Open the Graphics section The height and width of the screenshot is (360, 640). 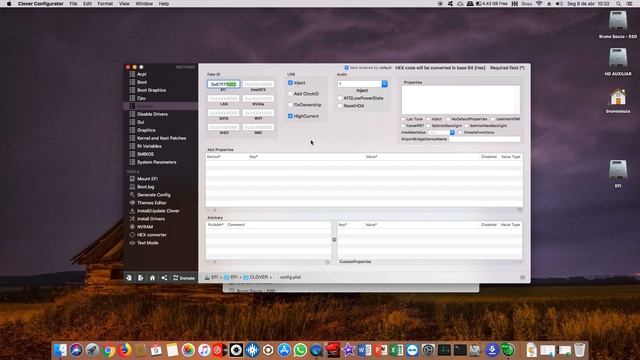[x=146, y=130]
